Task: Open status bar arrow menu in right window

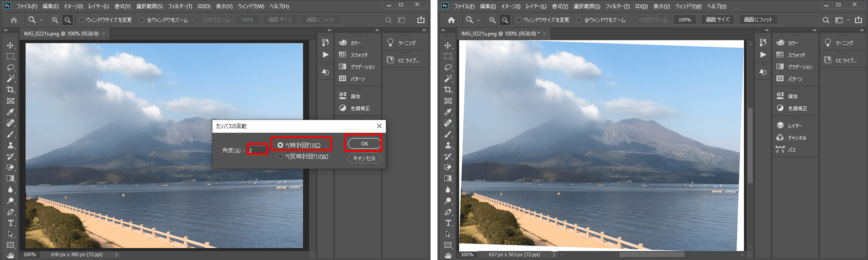Action: tap(554, 255)
